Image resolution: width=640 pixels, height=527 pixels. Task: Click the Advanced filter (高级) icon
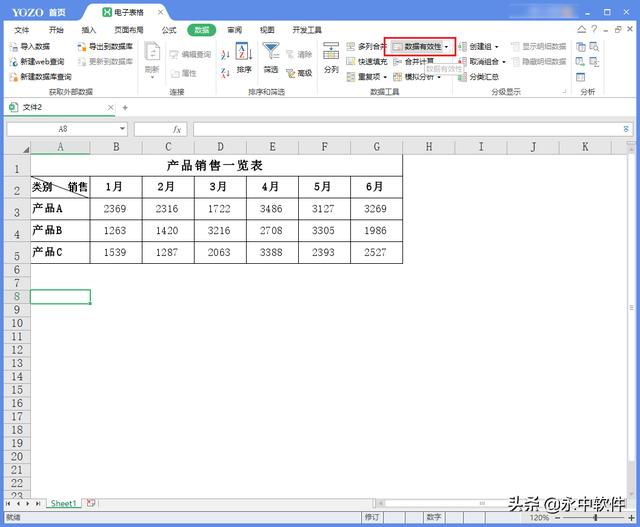point(299,73)
